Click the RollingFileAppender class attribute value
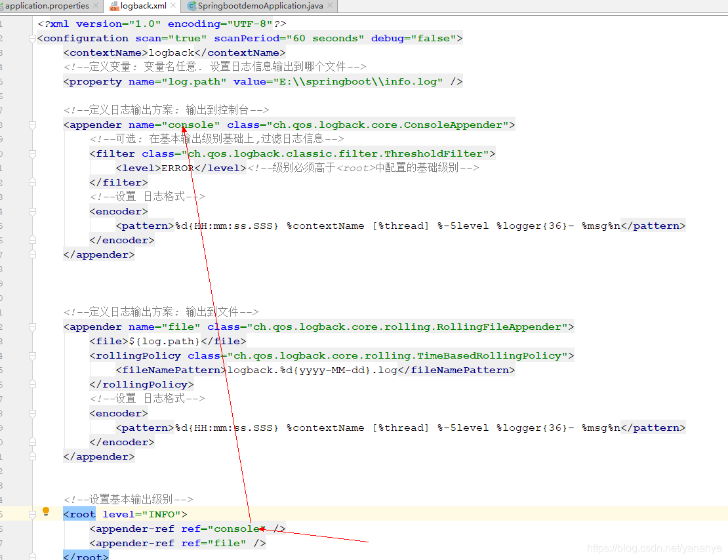The width and height of the screenshot is (728, 560). [407, 327]
